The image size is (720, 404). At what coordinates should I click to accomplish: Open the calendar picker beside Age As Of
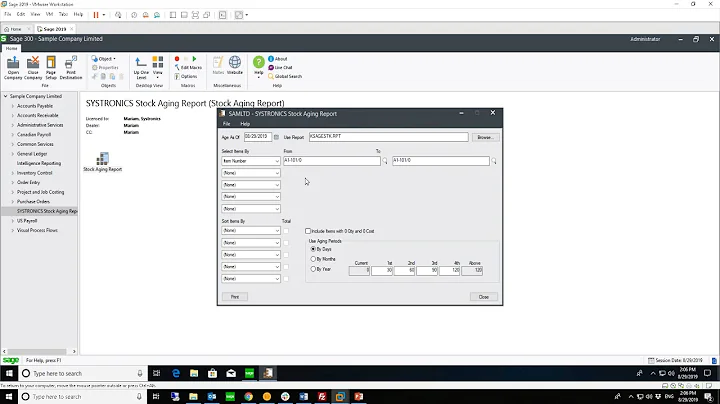tap(276, 137)
